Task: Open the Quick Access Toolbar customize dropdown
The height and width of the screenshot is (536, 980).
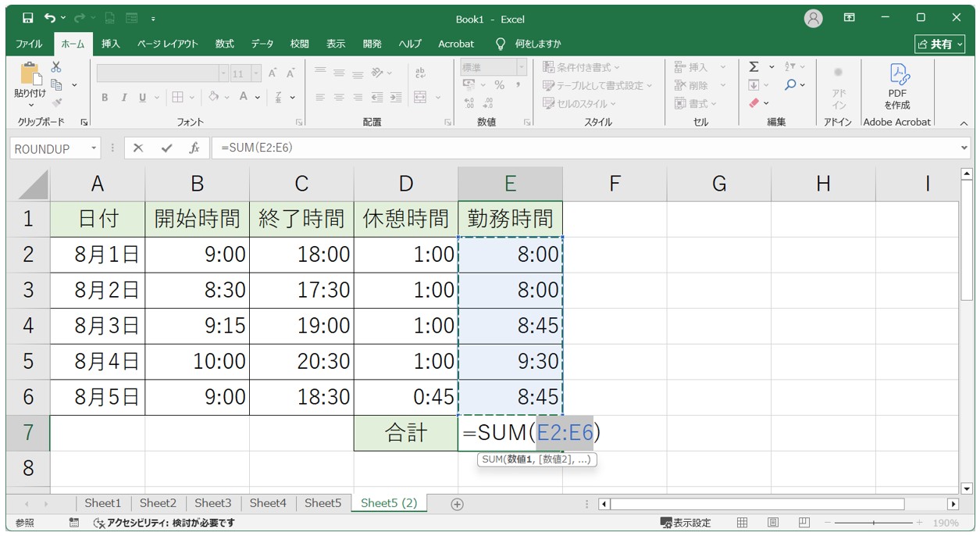Action: point(153,18)
